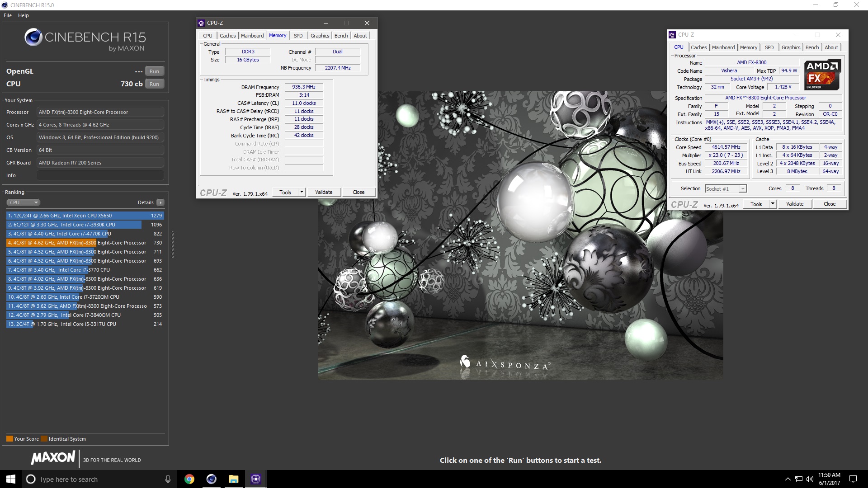The height and width of the screenshot is (489, 868).
Task: Click the Cinebench R15 logo icon
Action: pyautogui.click(x=33, y=38)
